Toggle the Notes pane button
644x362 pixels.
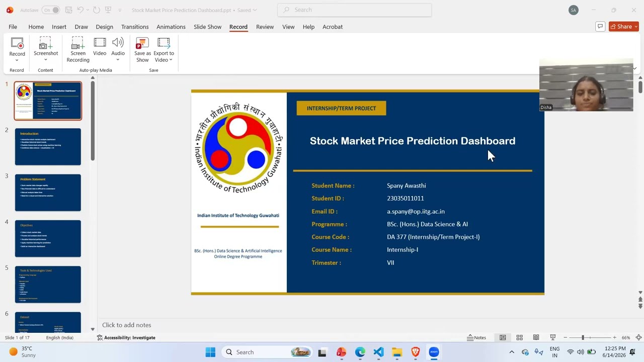[x=476, y=338]
